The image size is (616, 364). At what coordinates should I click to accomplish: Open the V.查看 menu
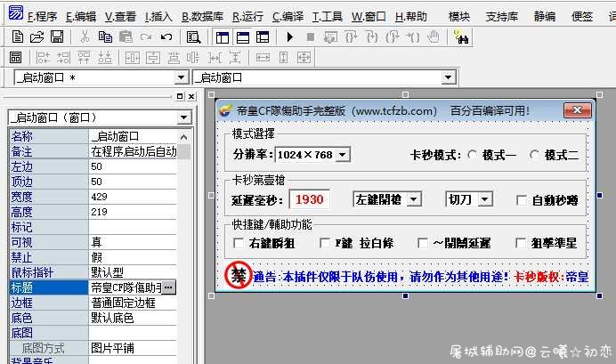pos(120,17)
